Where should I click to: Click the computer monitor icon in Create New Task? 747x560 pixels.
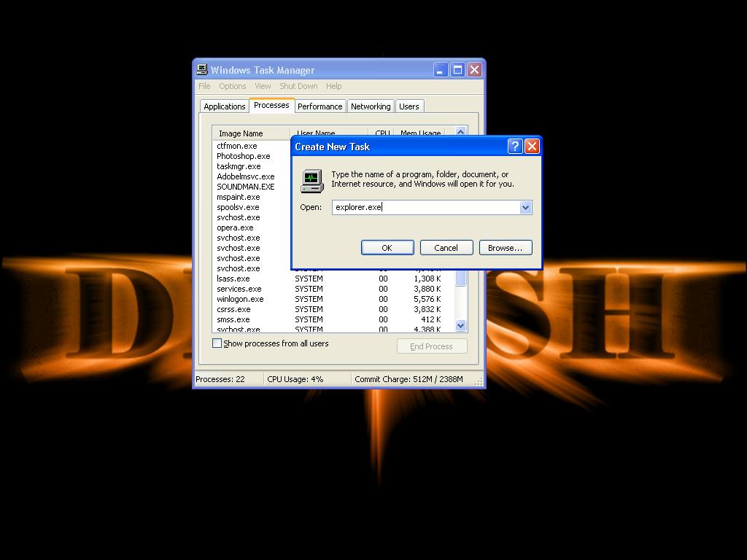(x=312, y=181)
